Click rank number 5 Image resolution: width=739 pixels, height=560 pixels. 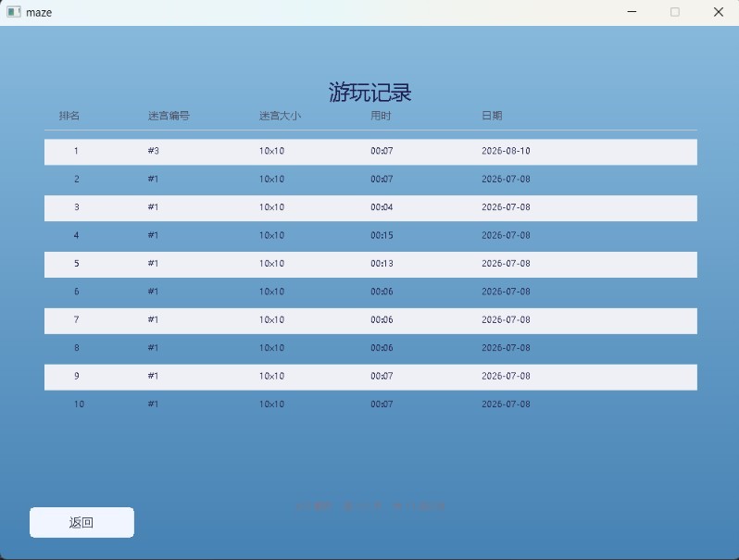76,263
